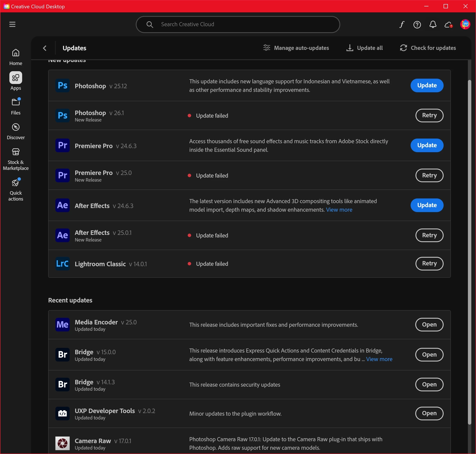This screenshot has width=476, height=454.
Task: Click the back arrow beside Updates
Action: click(x=45, y=48)
